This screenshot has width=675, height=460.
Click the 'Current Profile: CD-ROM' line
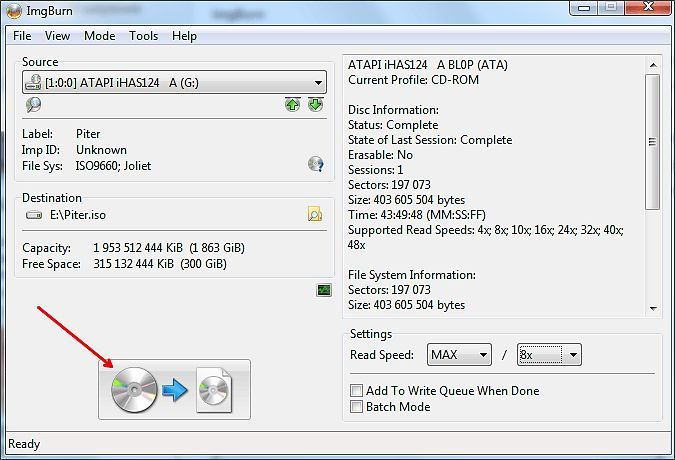coord(413,80)
